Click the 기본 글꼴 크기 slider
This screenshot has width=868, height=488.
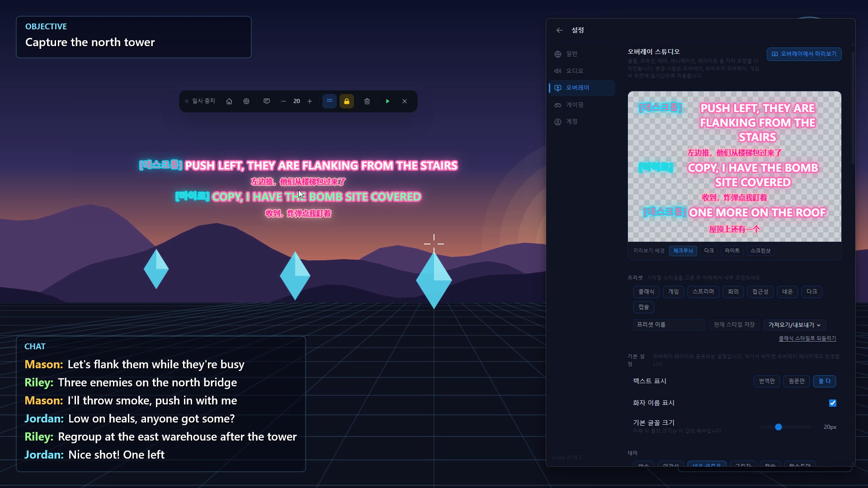786,427
